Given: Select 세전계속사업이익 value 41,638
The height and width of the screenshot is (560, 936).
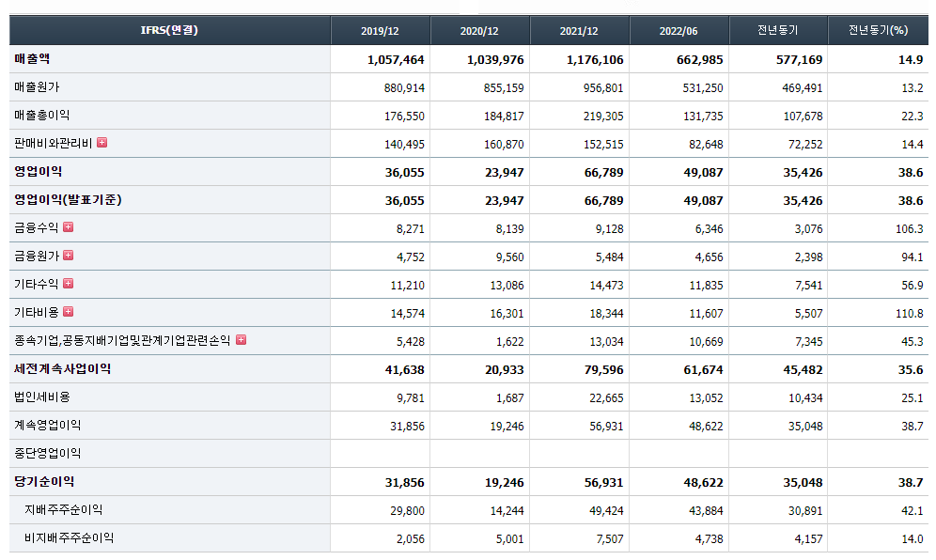Looking at the screenshot, I should coord(405,370).
